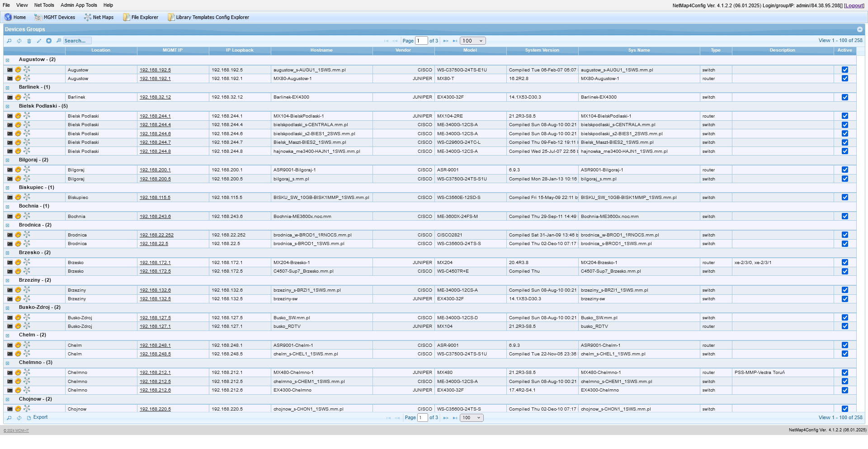Open File Explorer in the toolbar
This screenshot has height=449, width=868.
[x=141, y=17]
